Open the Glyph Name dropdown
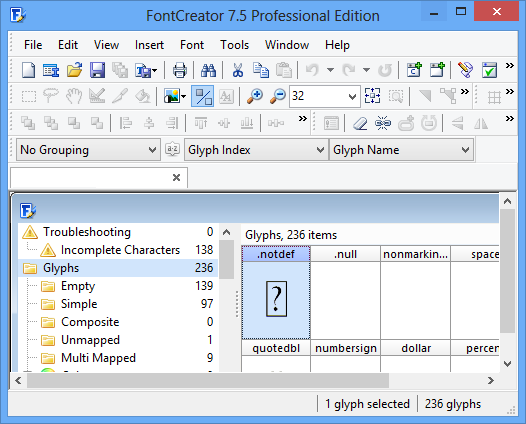 pos(402,150)
